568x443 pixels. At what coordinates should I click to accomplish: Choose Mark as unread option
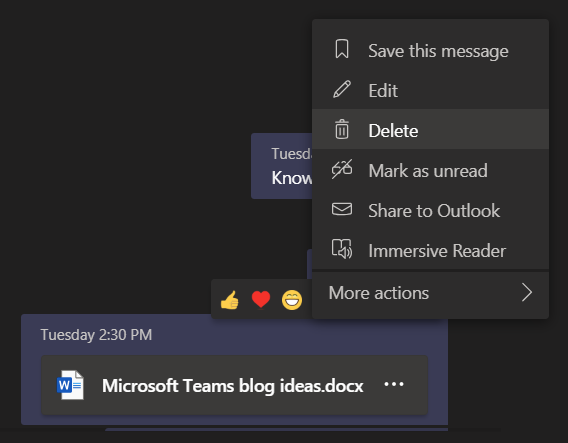point(430,170)
